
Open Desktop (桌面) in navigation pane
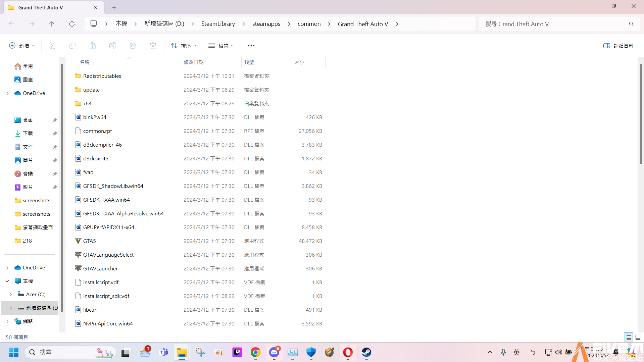click(28, 120)
